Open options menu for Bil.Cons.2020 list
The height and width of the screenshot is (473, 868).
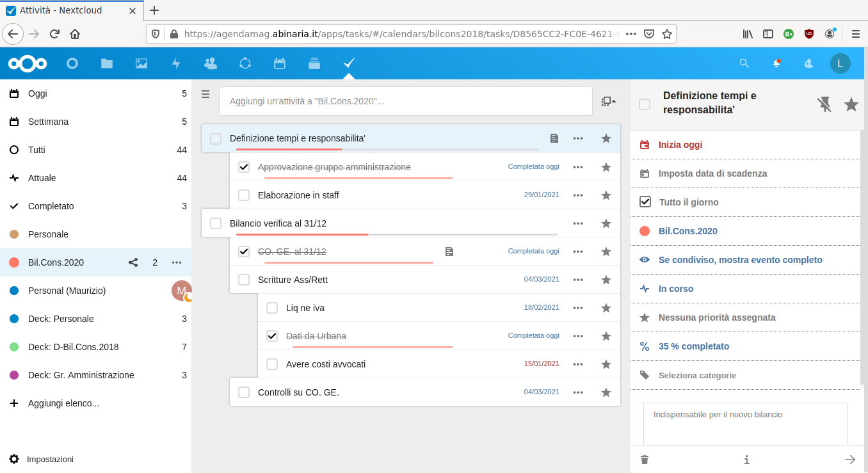(177, 262)
